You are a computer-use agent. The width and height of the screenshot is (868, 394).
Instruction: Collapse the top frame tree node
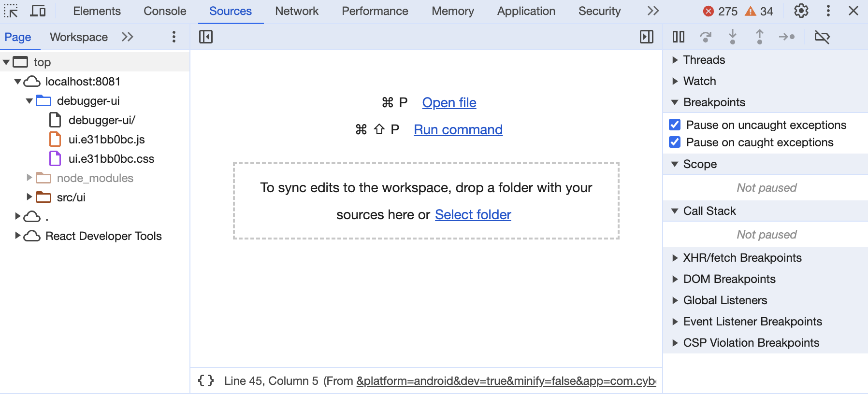6,62
